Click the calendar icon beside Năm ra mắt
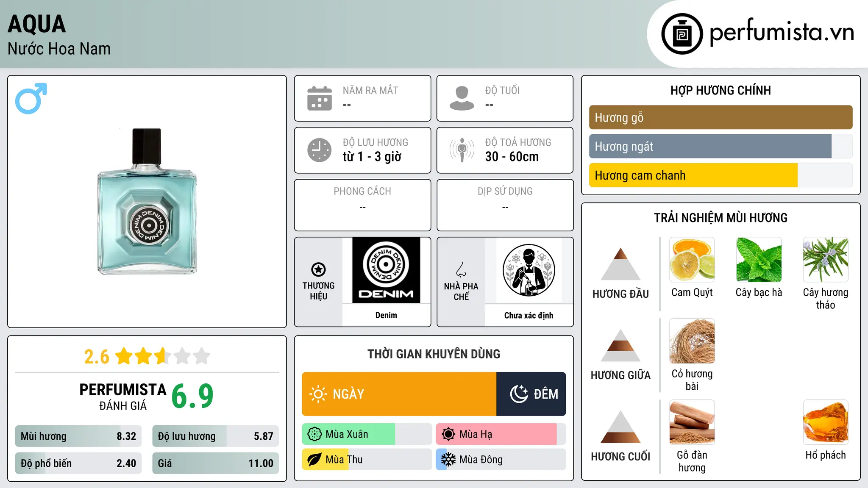The height and width of the screenshot is (488, 868). [x=320, y=98]
